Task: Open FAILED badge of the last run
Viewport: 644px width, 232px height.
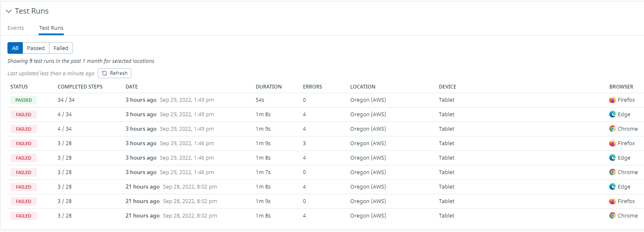Action: coord(24,216)
